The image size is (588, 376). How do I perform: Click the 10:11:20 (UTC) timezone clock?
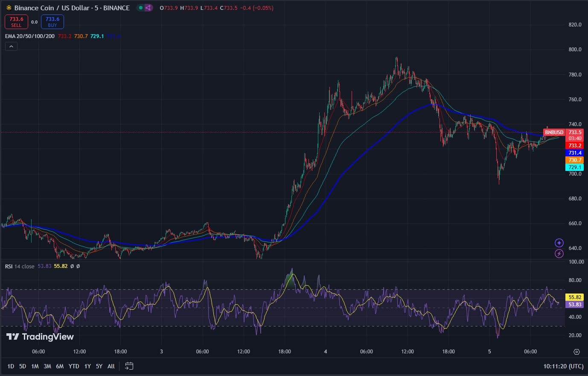563,366
